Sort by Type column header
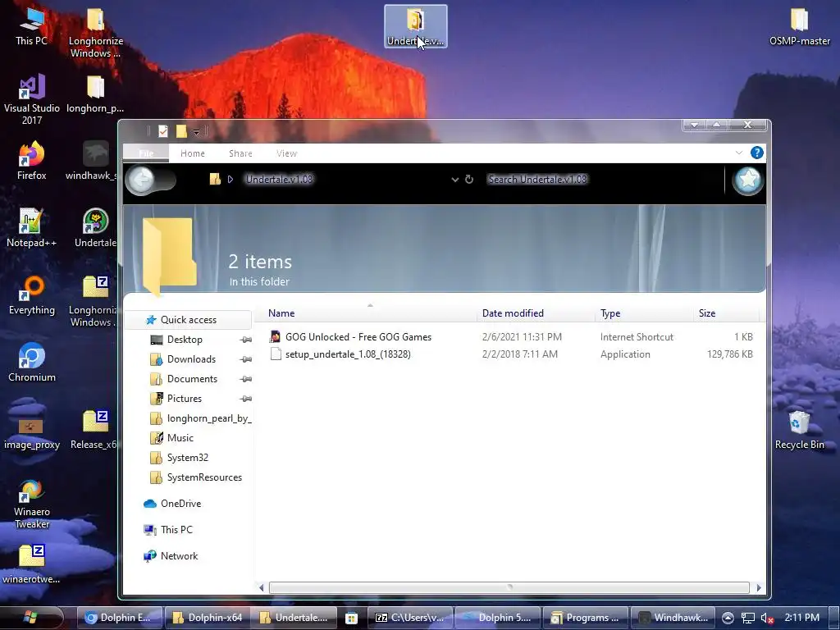Image resolution: width=840 pixels, height=630 pixels. (645, 313)
